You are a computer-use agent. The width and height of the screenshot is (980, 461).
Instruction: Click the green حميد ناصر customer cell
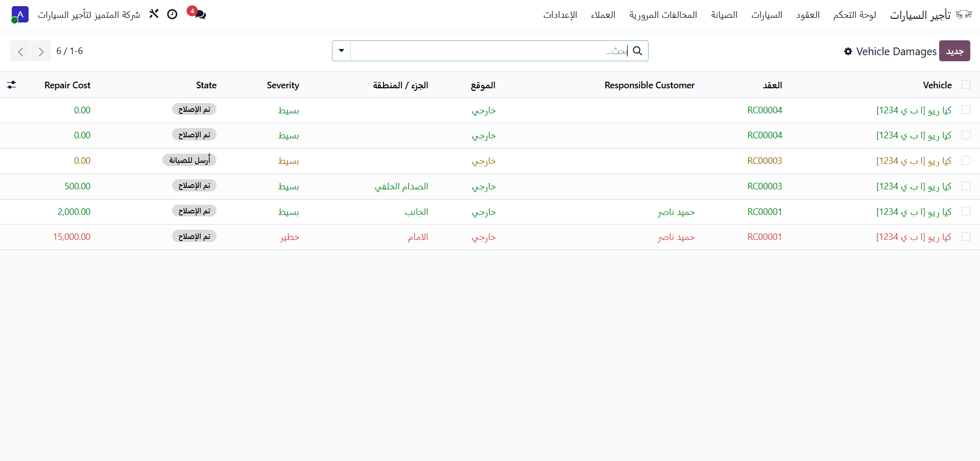pos(676,211)
